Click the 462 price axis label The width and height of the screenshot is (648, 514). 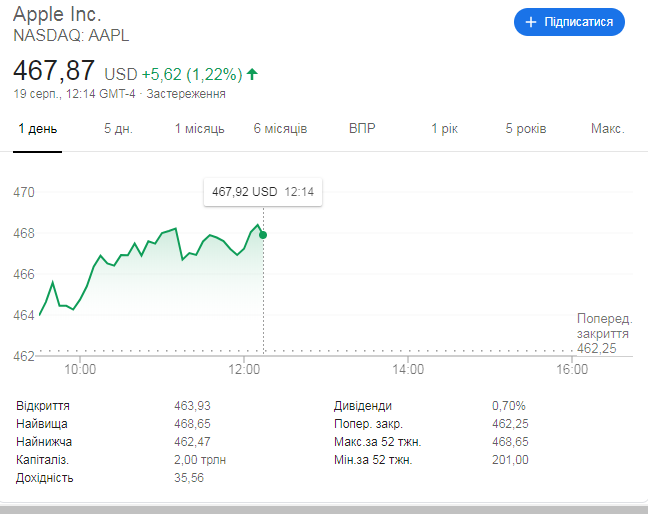coord(24,356)
